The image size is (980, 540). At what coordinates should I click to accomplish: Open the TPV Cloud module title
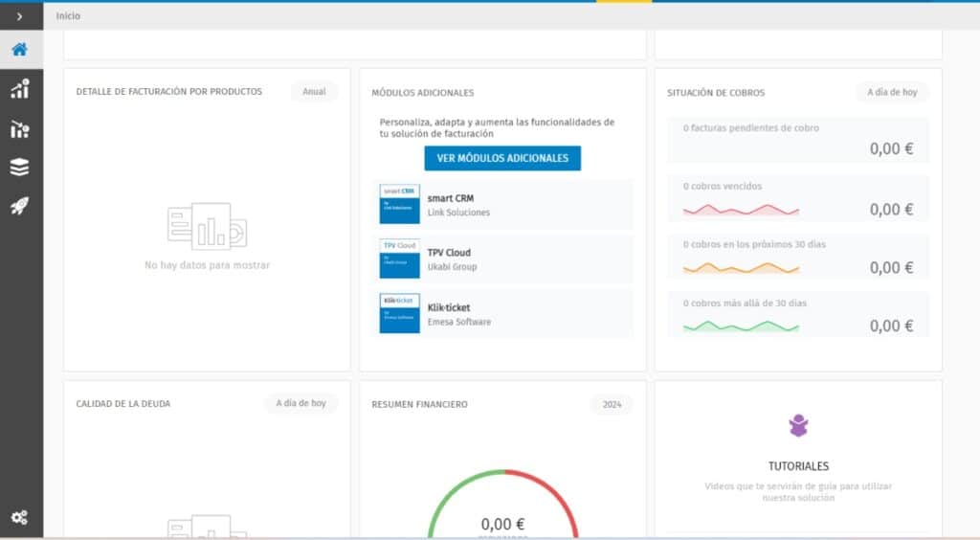(449, 253)
